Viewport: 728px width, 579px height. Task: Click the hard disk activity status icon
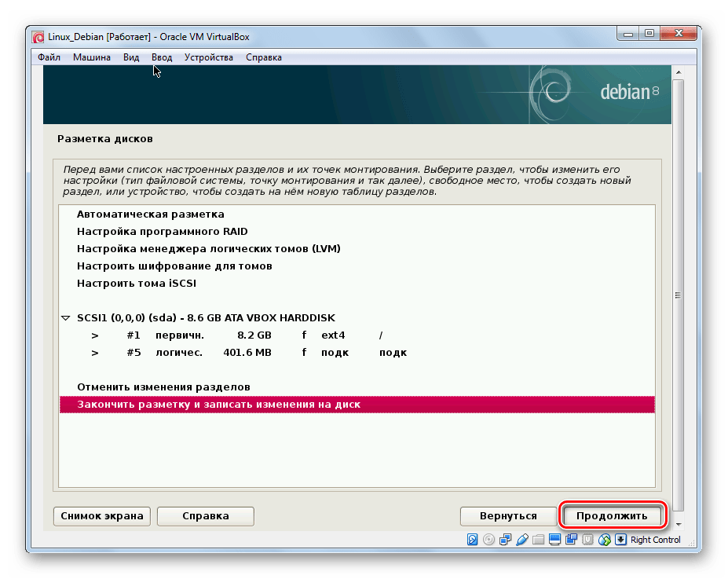pyautogui.click(x=473, y=540)
